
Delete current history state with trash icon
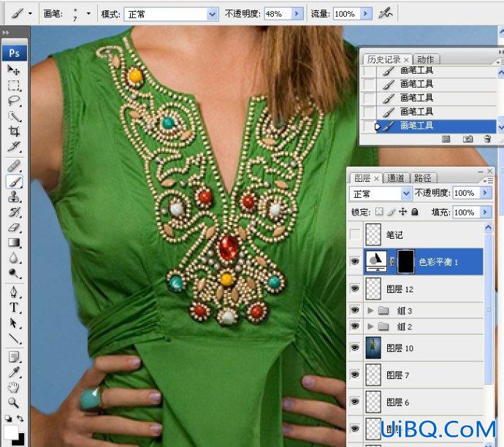[488, 139]
